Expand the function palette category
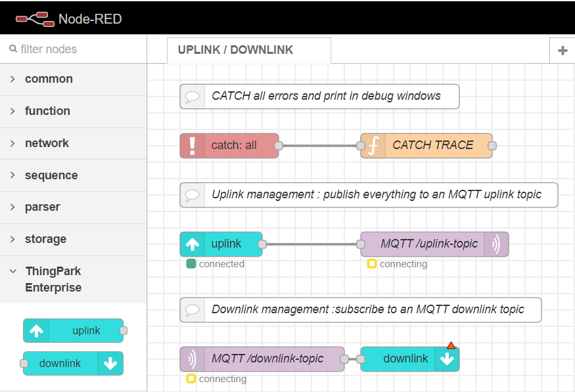Viewport: 575px width, 392px height. click(x=47, y=111)
